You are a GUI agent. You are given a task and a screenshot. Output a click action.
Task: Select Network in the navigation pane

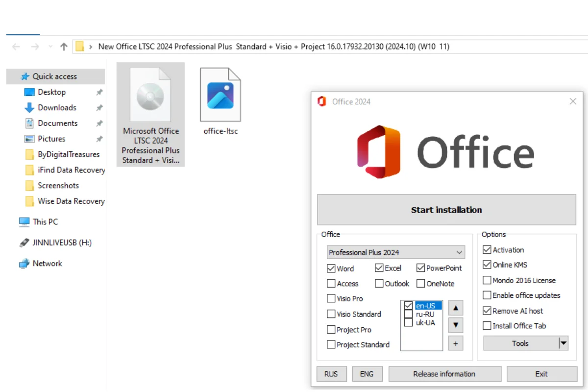(47, 264)
